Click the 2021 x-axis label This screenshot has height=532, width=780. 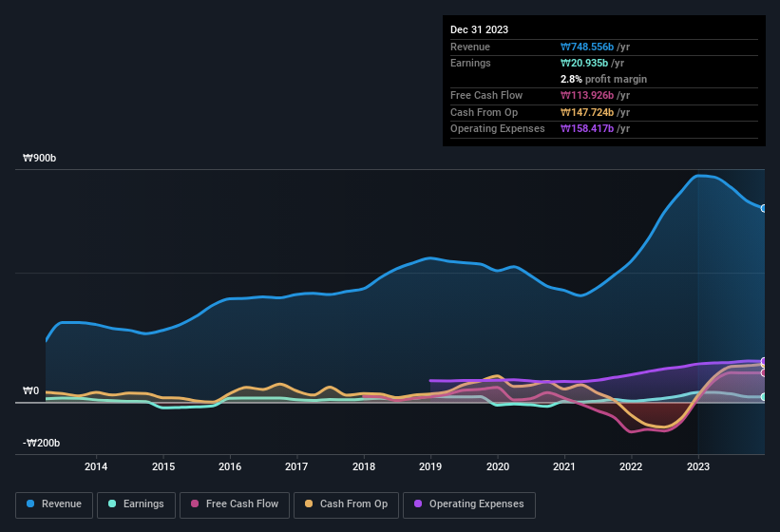564,466
